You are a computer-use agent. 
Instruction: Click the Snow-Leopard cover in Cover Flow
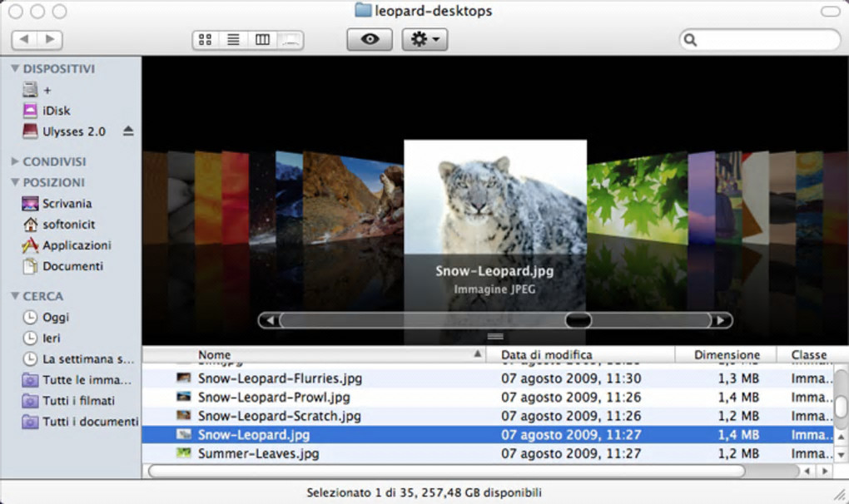(x=495, y=197)
